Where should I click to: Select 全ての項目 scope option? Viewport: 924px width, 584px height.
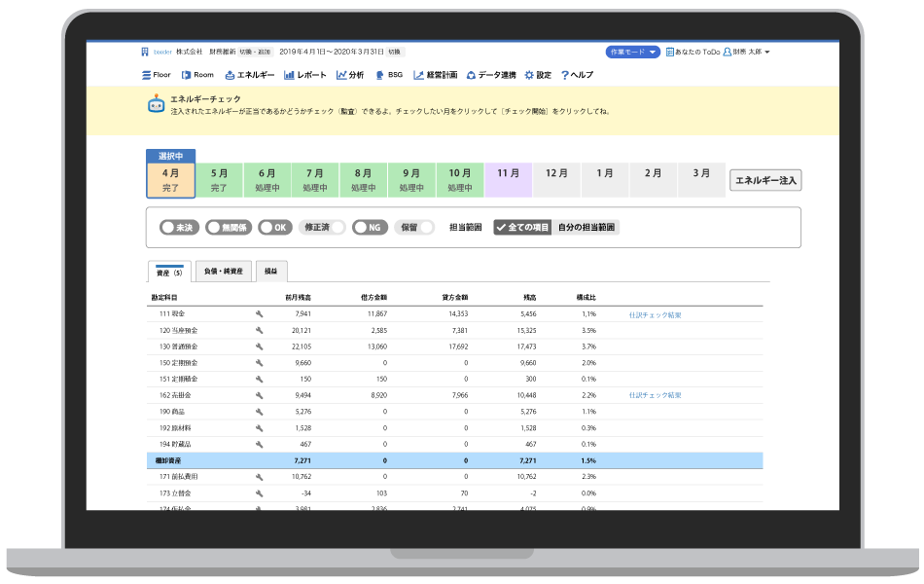click(x=522, y=227)
